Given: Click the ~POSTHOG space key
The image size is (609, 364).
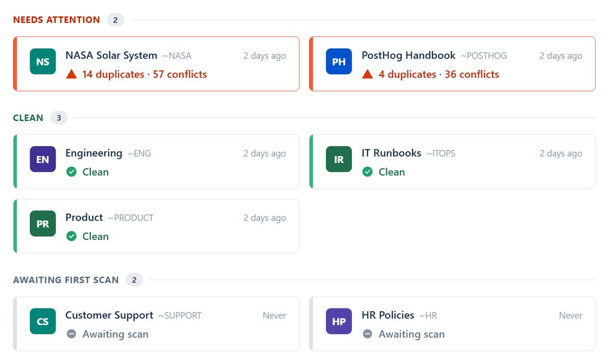Looking at the screenshot, I should tap(484, 56).
